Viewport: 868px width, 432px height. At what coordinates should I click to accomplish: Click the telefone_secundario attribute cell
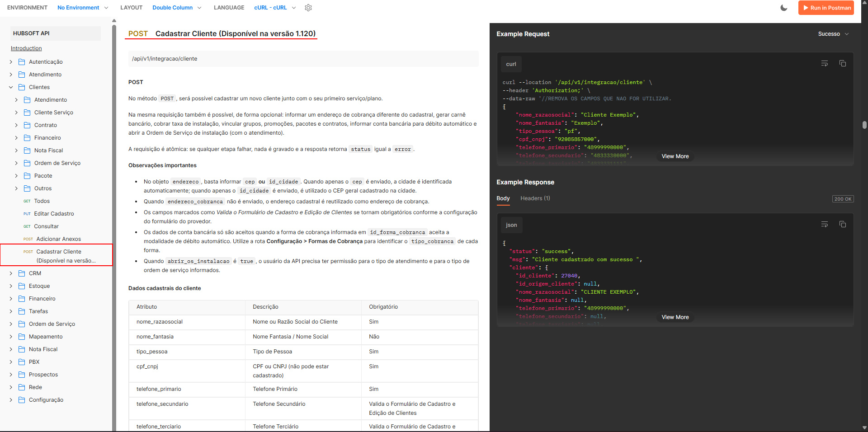187,408
